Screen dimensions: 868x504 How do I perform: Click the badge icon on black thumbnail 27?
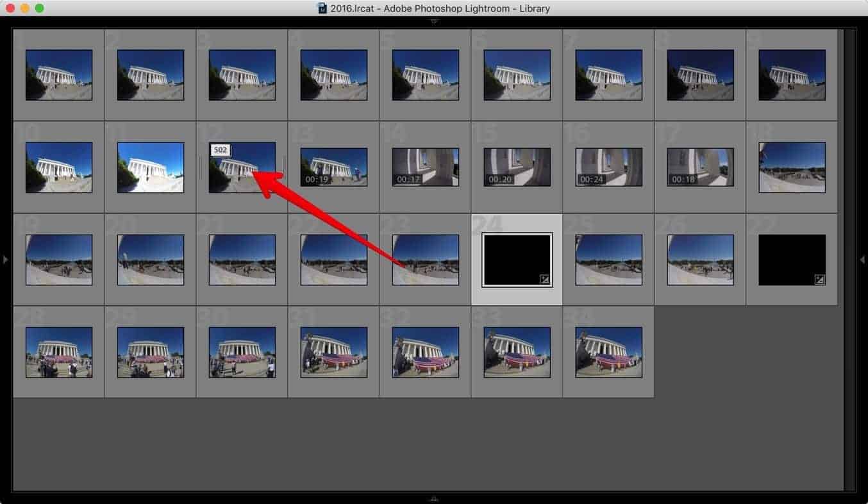[x=819, y=279]
